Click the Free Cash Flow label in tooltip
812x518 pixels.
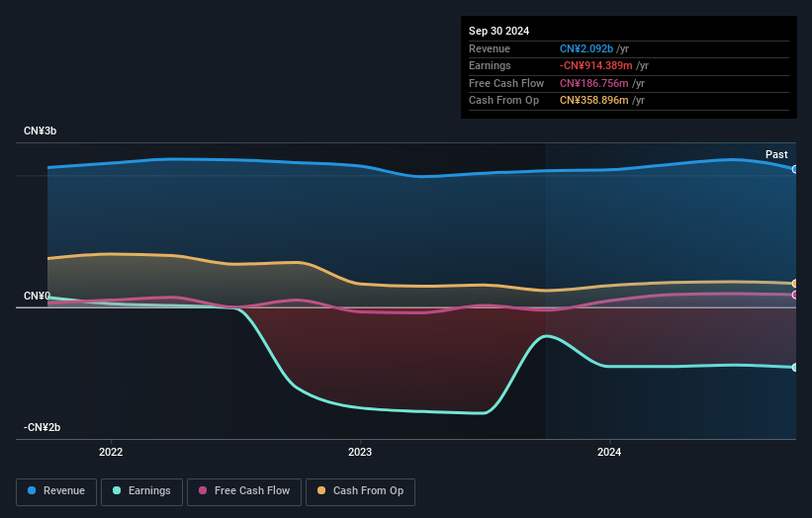click(506, 83)
